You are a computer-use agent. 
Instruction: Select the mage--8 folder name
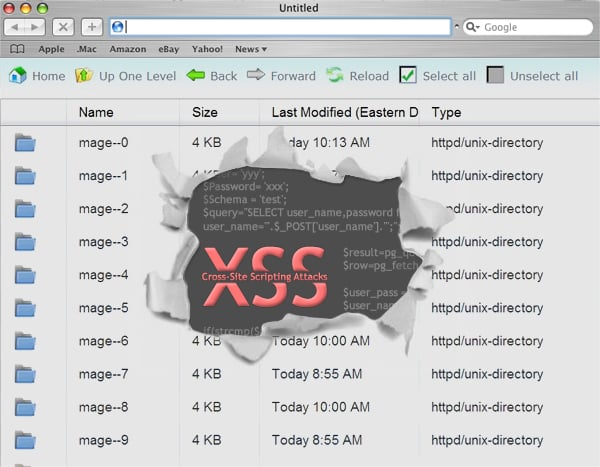click(x=103, y=407)
